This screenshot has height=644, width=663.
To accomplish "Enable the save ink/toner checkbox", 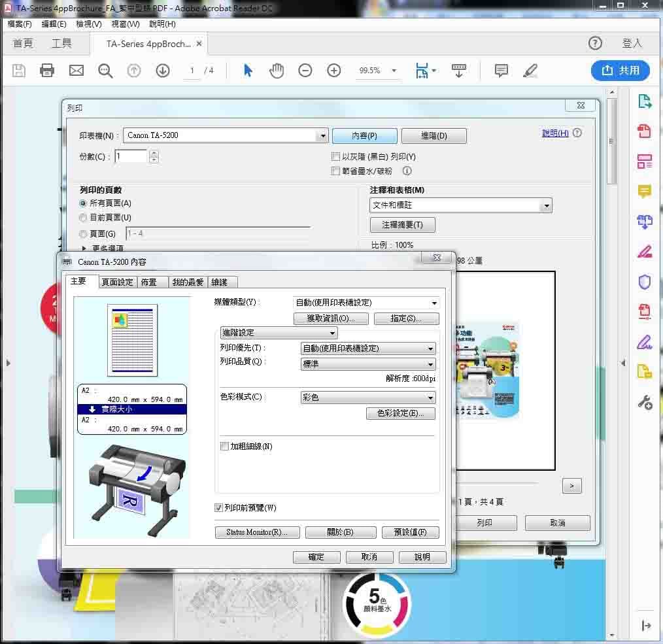I will pos(335,171).
